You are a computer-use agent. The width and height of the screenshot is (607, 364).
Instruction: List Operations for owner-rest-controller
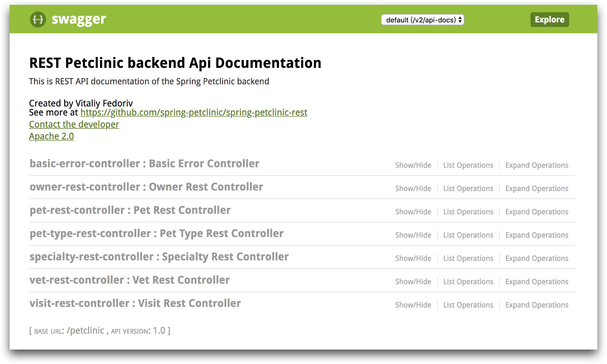point(468,188)
